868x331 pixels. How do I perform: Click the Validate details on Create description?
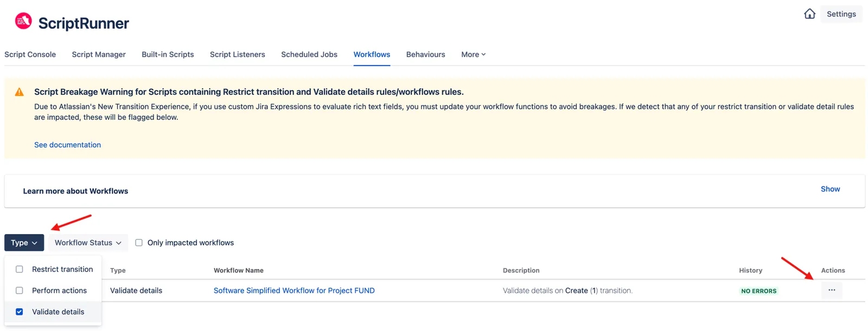coord(567,290)
